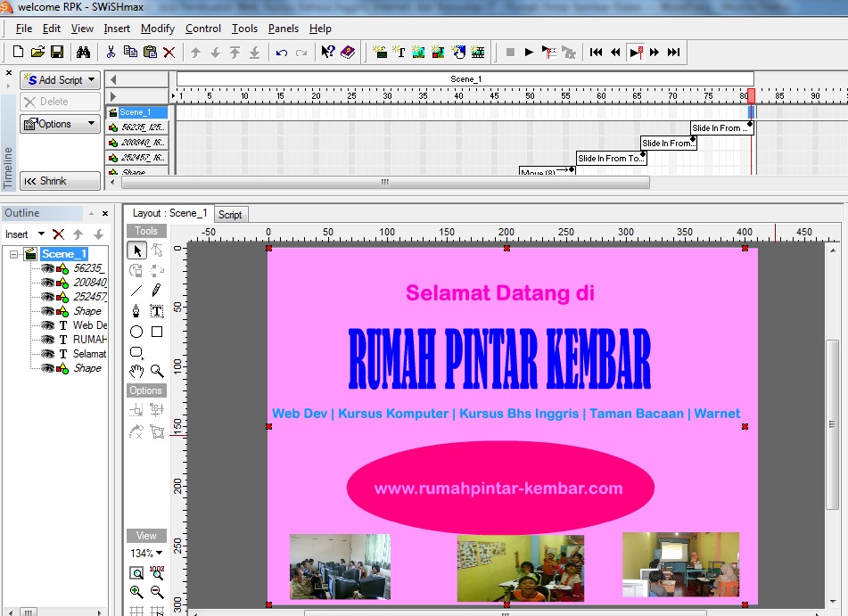Click the Insert Sprite toolbar icon

[x=438, y=52]
